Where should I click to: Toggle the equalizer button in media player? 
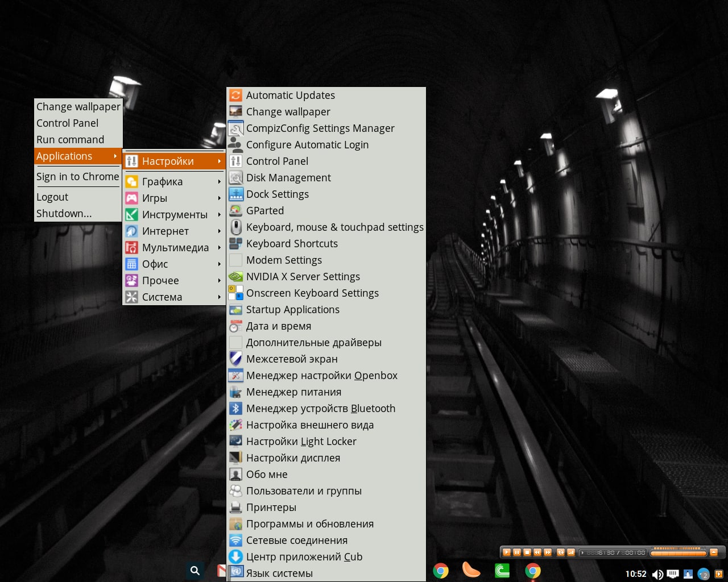click(570, 552)
